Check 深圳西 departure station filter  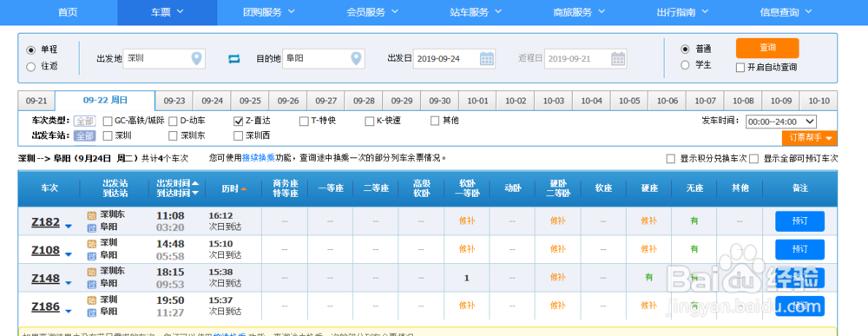click(x=239, y=135)
